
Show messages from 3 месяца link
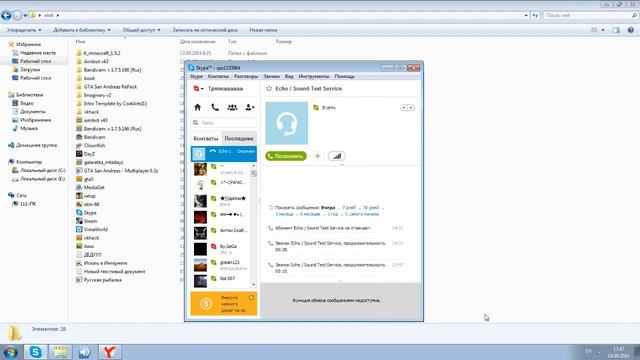pyautogui.click(x=284, y=214)
